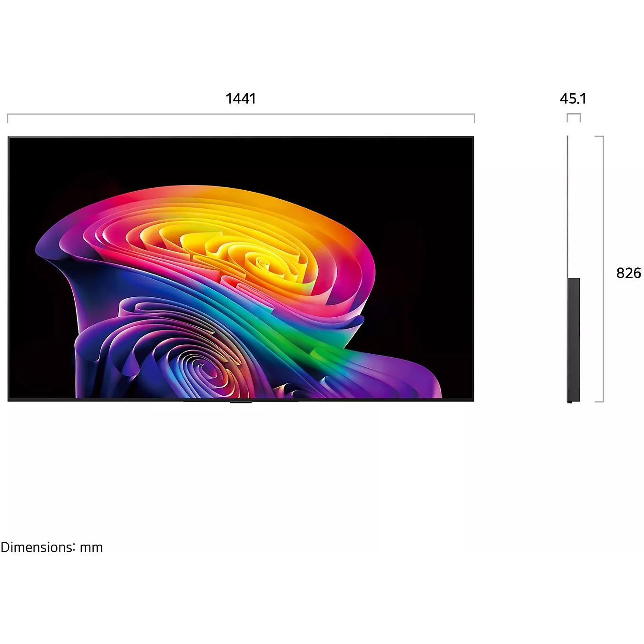Image resolution: width=644 pixels, height=644 pixels.
Task: Click the 826 height dimension label
Action: pos(628,273)
